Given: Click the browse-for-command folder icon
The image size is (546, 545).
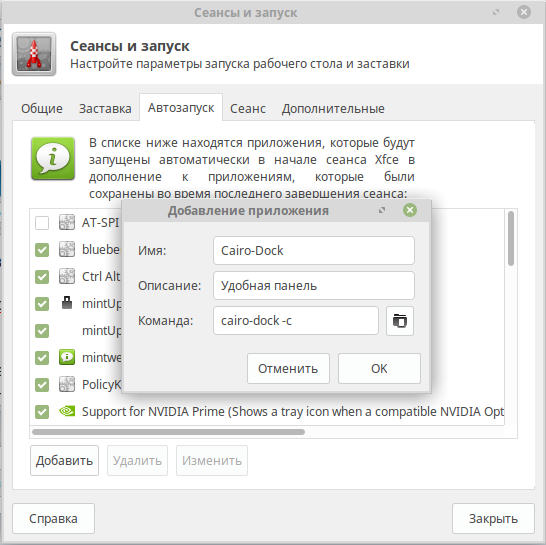Looking at the screenshot, I should [x=400, y=321].
